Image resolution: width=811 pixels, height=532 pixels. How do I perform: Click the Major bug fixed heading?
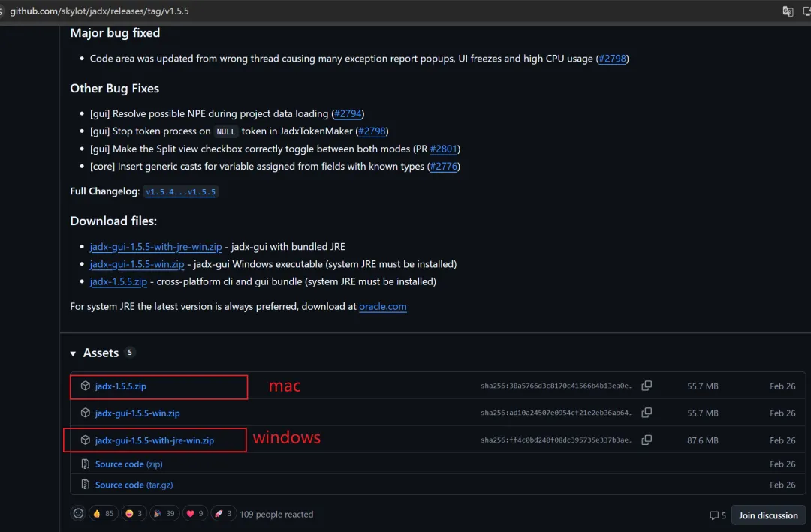pos(115,32)
